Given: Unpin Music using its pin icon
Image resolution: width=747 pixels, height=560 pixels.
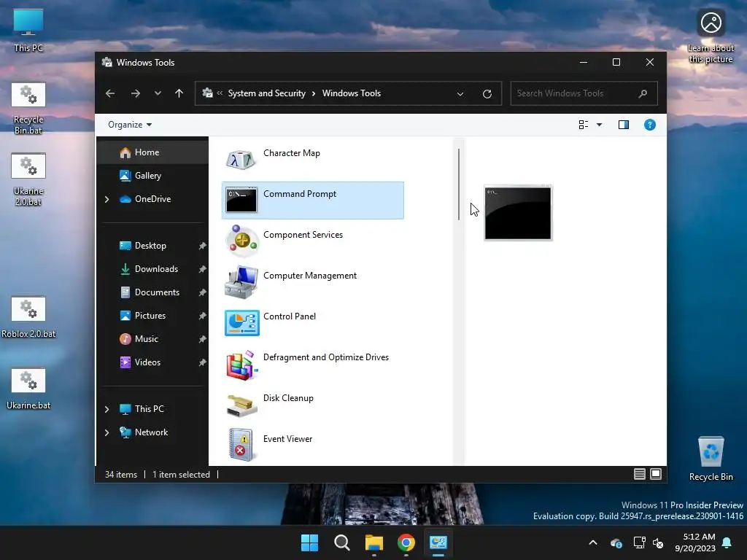Looking at the screenshot, I should click(203, 339).
